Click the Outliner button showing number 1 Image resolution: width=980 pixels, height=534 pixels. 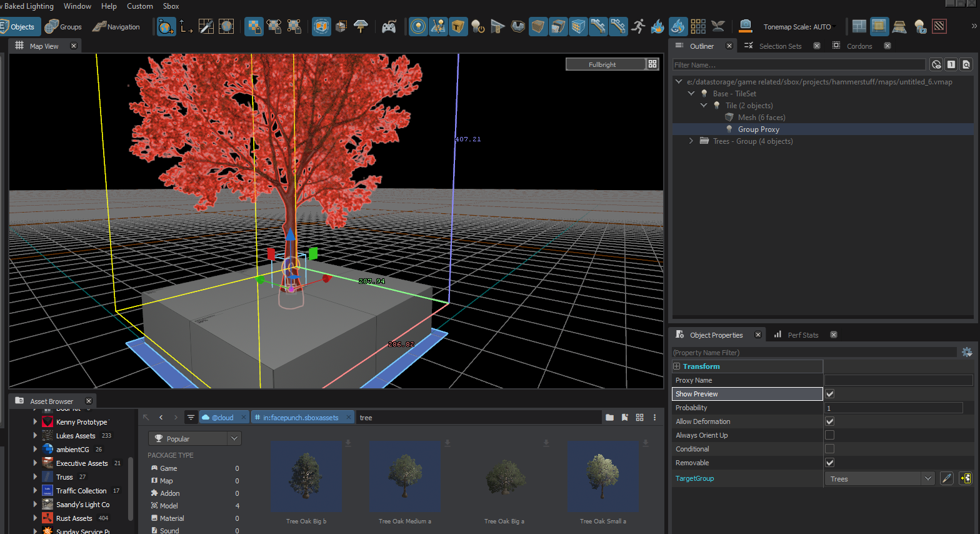coord(951,64)
